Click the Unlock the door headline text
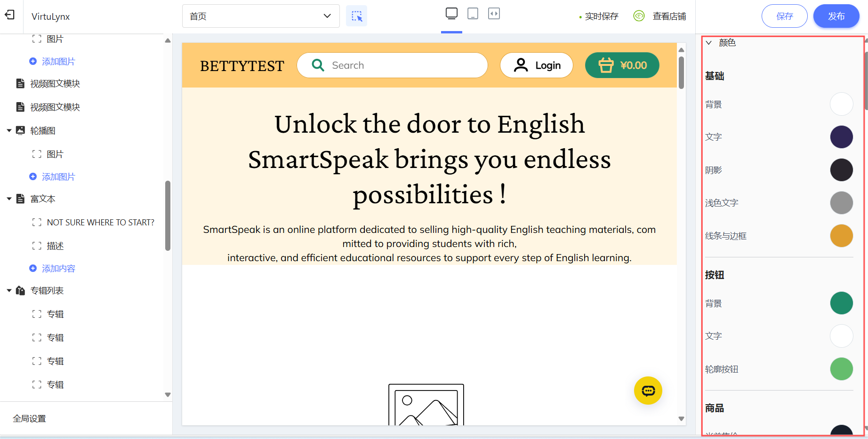Screen dimensions: 868x439 (x=429, y=160)
